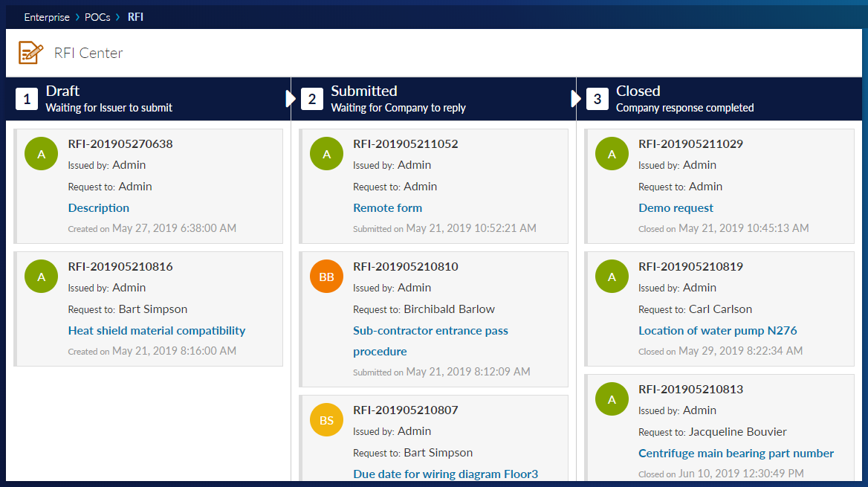The image size is (868, 487).
Task: Click the avatar on RFI-201905210819 card
Action: (612, 277)
